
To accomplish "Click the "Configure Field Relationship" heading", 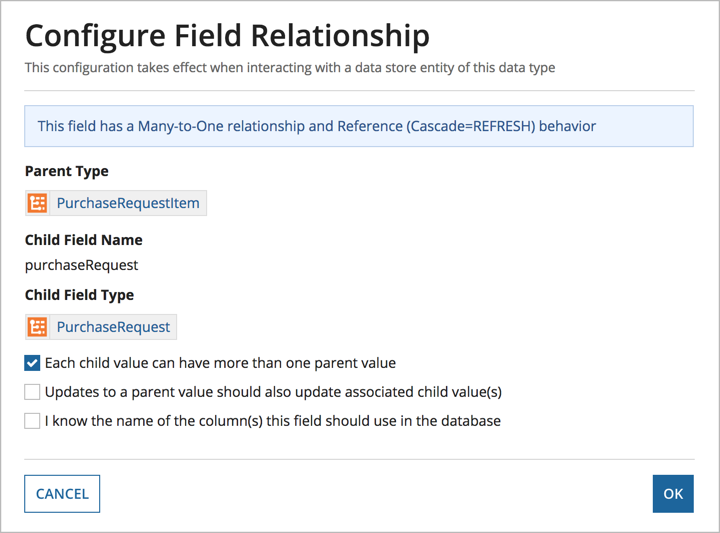I will (227, 36).
